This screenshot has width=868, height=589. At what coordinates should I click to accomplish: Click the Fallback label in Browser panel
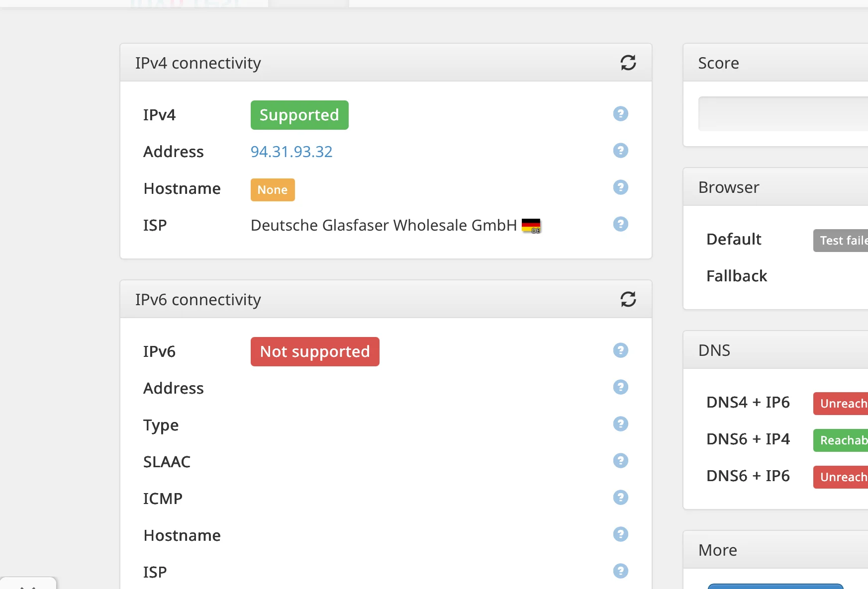point(737,276)
